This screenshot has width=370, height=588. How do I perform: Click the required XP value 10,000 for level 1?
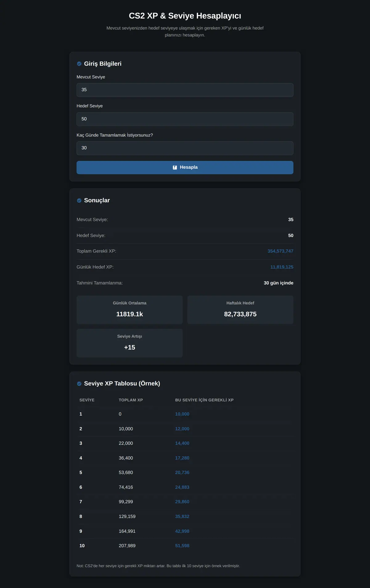[x=182, y=414]
